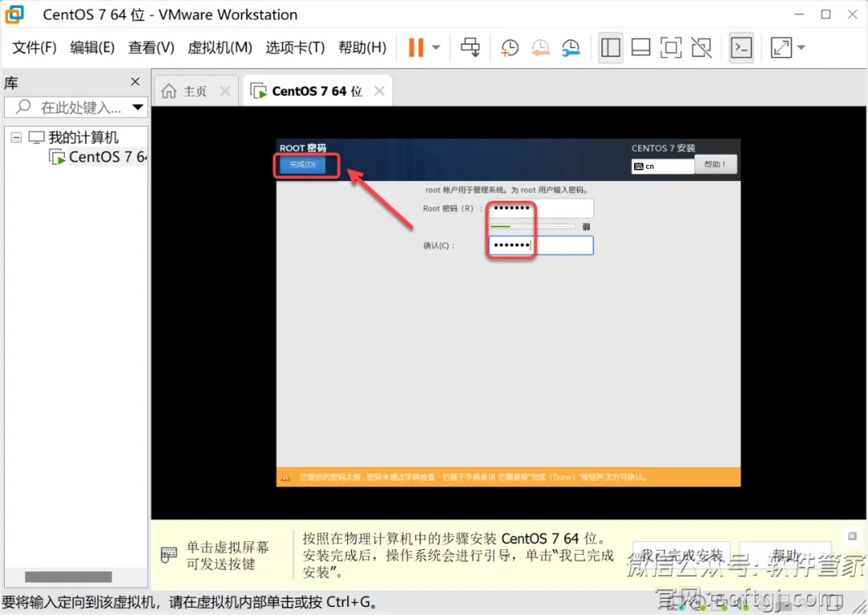Open the 虚拟机(M) menu
868x615 pixels.
219,47
